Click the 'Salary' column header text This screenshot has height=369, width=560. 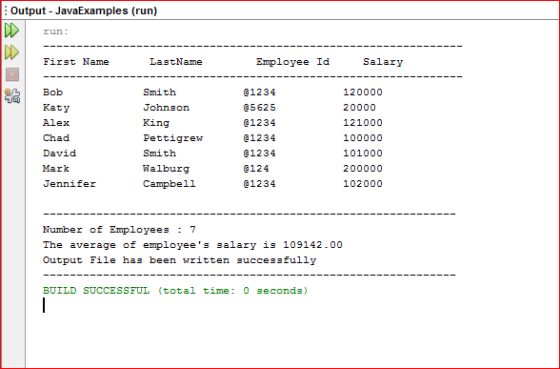pyautogui.click(x=383, y=62)
